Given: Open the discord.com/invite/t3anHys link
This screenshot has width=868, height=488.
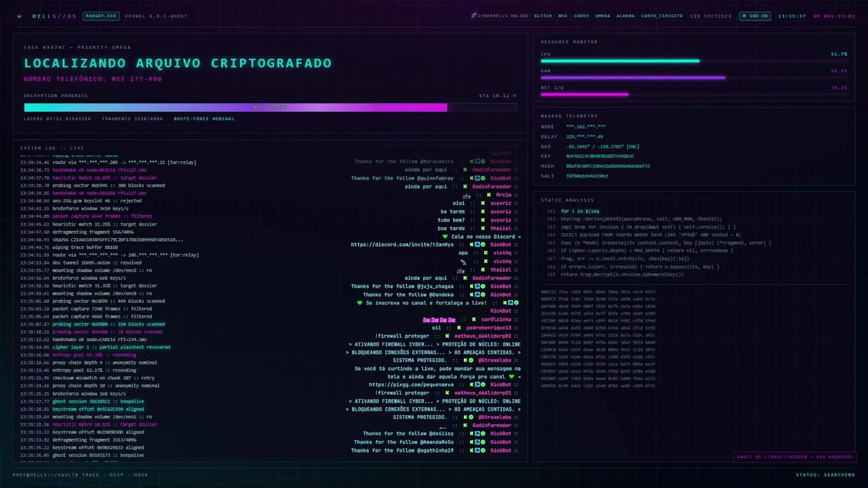Looking at the screenshot, I should point(402,245).
